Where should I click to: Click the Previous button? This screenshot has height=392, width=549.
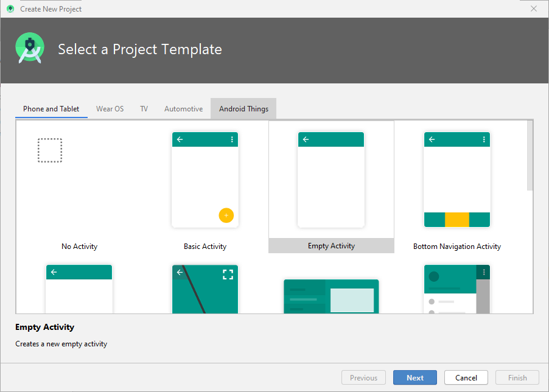click(363, 377)
